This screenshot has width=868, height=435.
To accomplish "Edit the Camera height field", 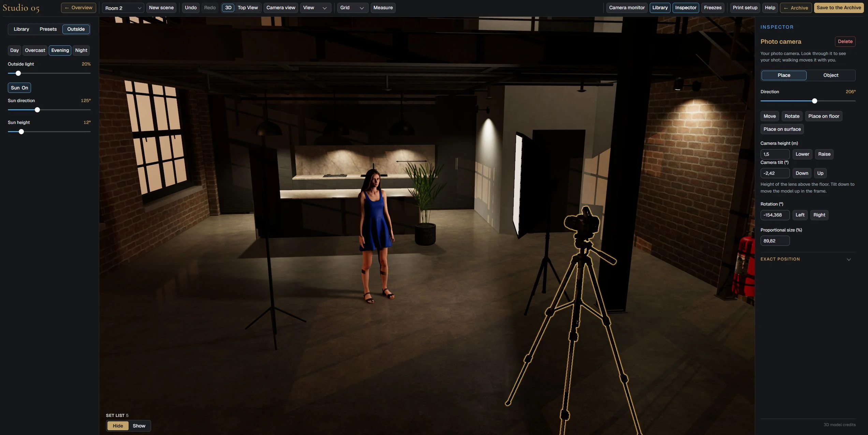I will point(775,154).
